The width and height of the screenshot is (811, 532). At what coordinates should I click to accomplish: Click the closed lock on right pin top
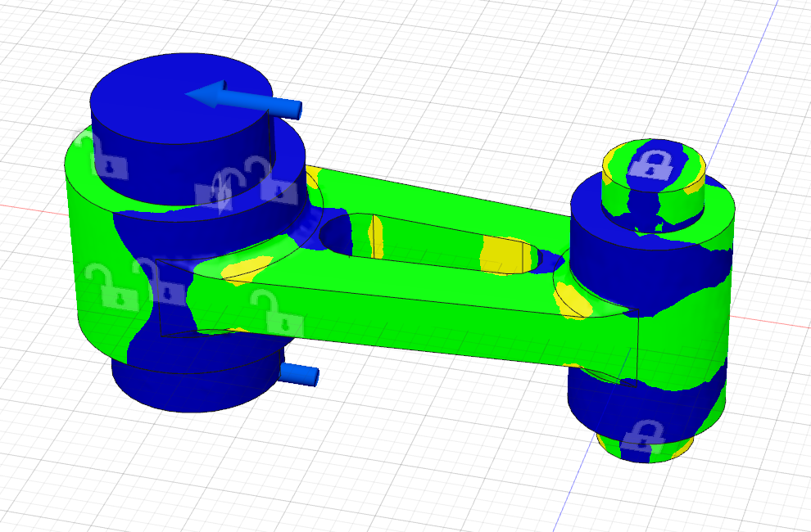pos(650,166)
